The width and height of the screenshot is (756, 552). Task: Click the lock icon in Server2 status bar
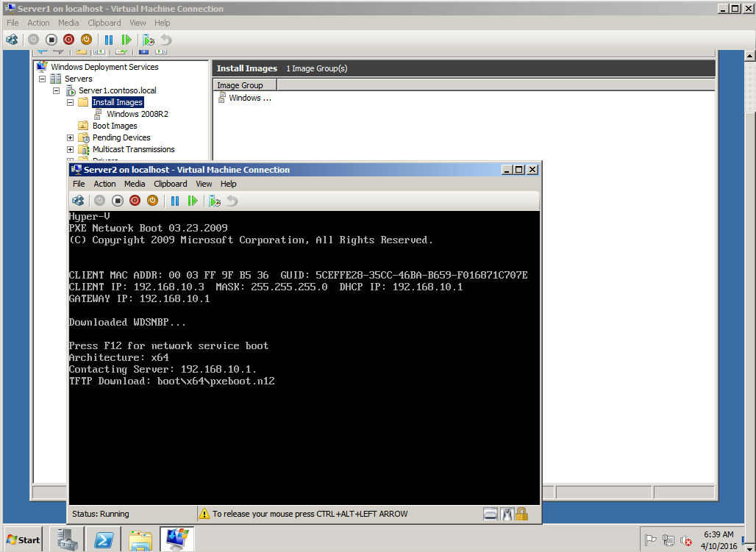(521, 514)
